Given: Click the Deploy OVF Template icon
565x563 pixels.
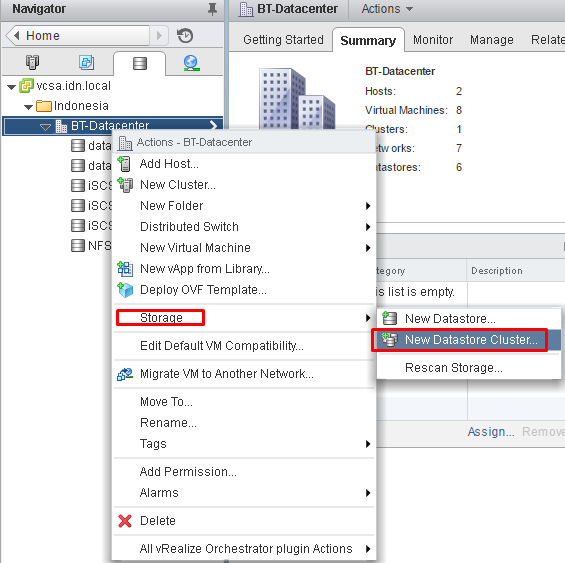Looking at the screenshot, I should tap(125, 290).
